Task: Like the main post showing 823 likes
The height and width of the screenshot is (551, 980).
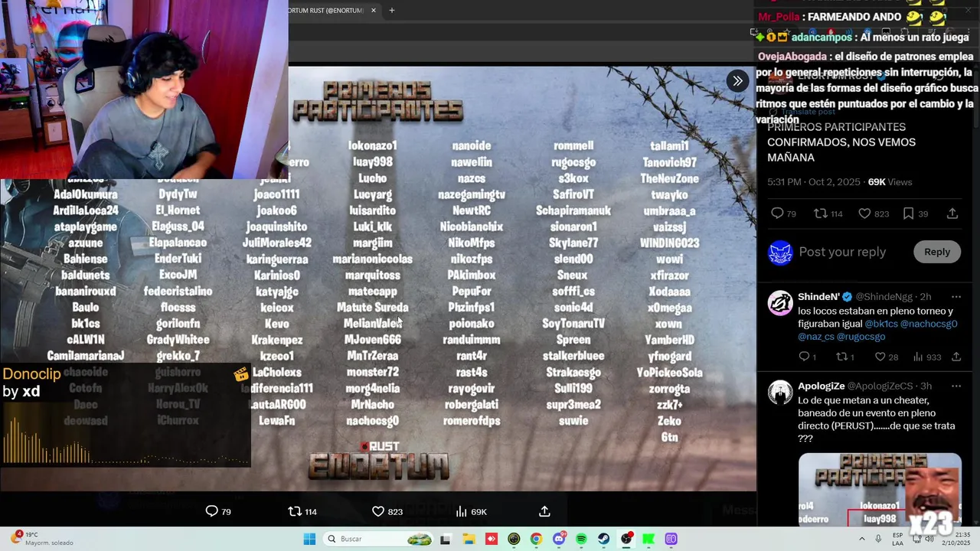Action: tap(873, 214)
